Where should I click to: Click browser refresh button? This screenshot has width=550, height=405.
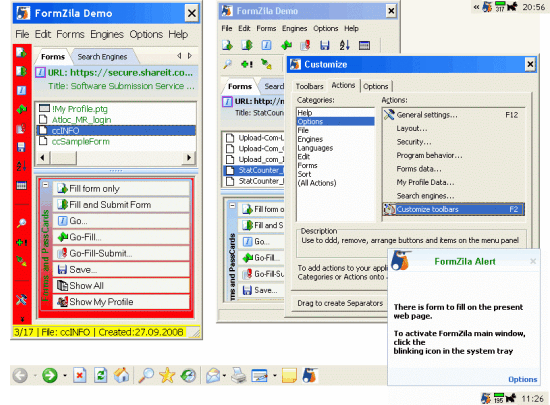(x=101, y=376)
